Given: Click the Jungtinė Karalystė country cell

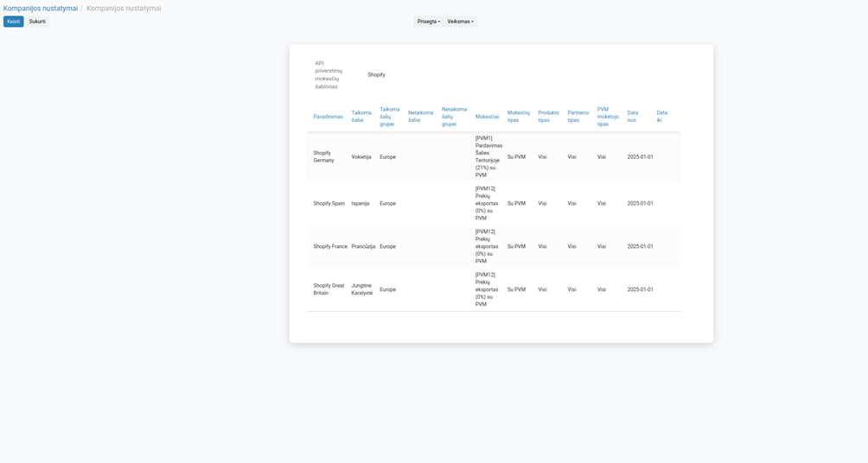Looking at the screenshot, I should (x=362, y=289).
